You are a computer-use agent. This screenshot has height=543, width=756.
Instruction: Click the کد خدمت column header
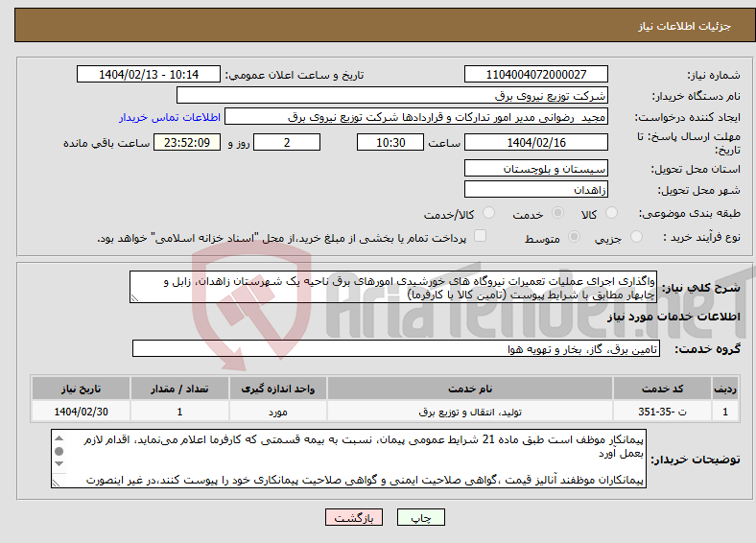[663, 389]
